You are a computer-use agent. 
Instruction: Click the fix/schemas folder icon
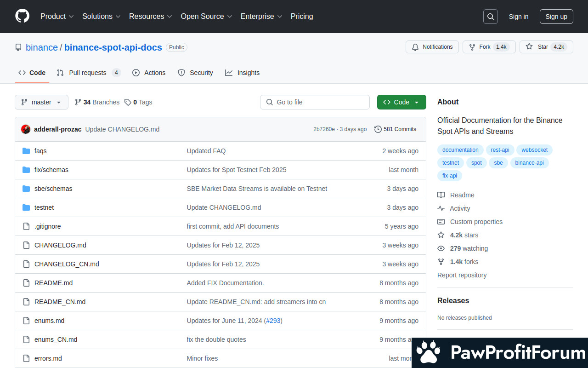[26, 170]
